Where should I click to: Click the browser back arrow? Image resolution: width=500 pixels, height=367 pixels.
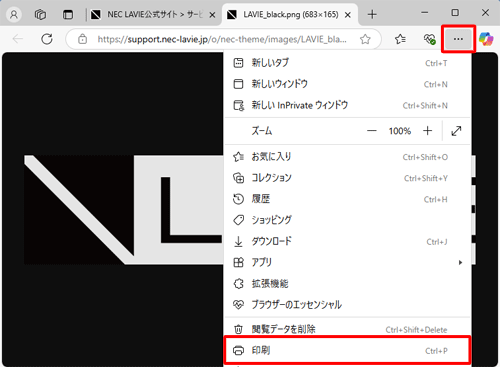(x=18, y=39)
